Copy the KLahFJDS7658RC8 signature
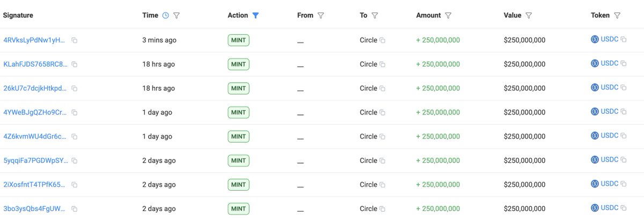Image resolution: width=644 pixels, height=218 pixels. point(75,64)
